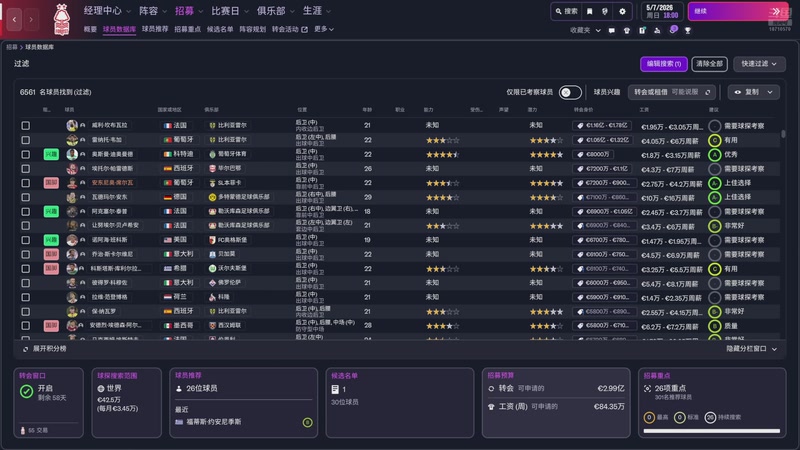Click the bookmark icon in top toolbar
Viewport: 800px width, 450px height.
[590, 11]
